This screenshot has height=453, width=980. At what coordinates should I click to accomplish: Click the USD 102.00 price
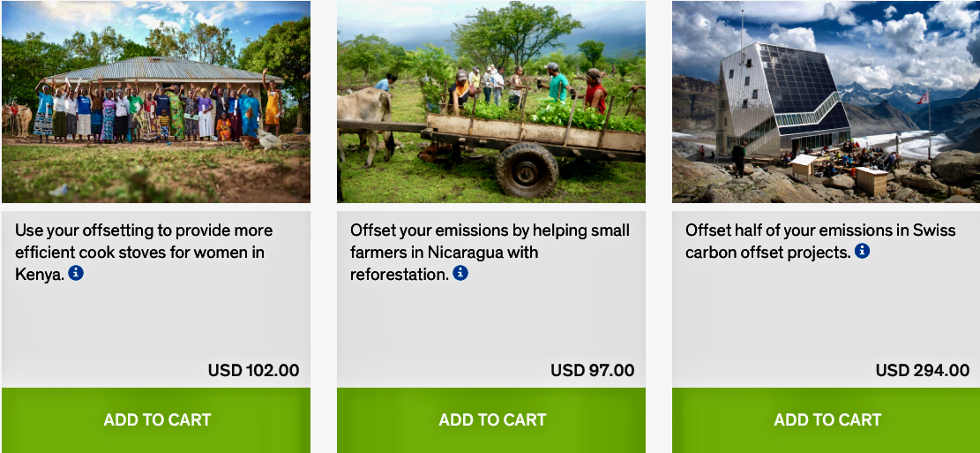coord(253,371)
